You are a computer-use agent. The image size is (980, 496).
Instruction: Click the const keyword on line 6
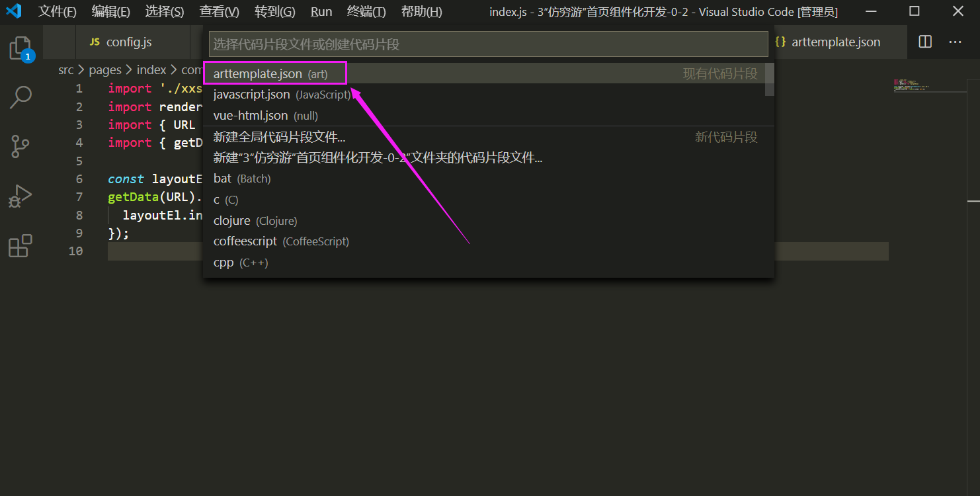[x=126, y=179]
